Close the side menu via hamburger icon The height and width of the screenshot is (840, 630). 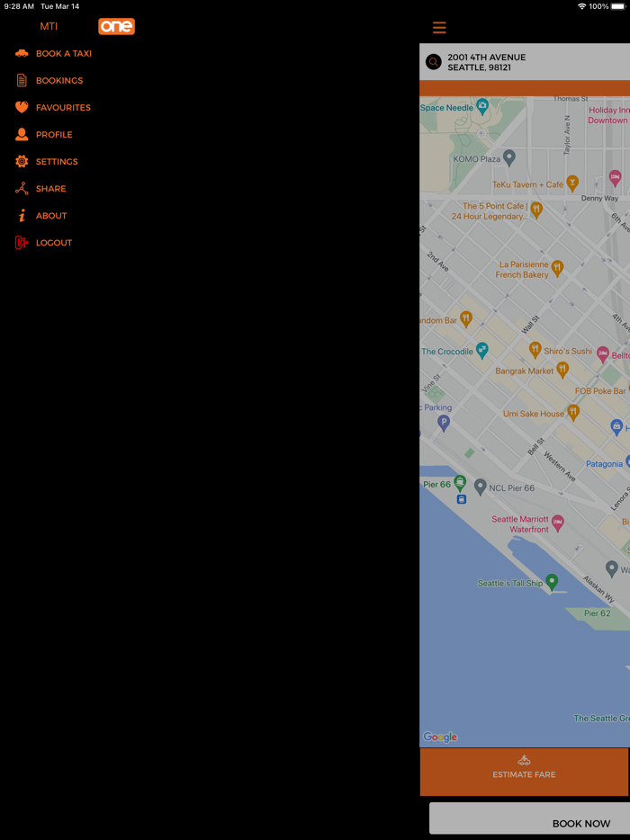pyautogui.click(x=439, y=27)
